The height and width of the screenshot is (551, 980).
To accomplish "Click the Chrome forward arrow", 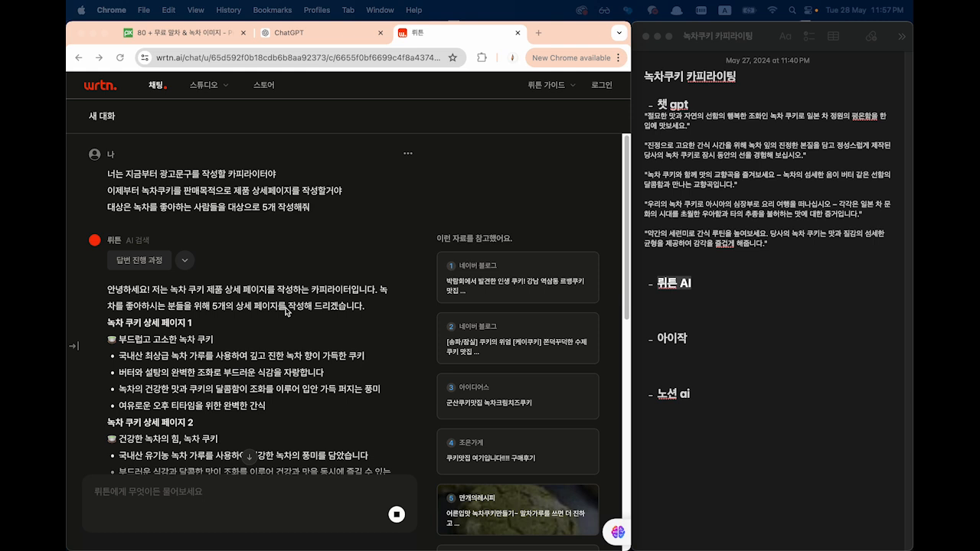I will (99, 57).
